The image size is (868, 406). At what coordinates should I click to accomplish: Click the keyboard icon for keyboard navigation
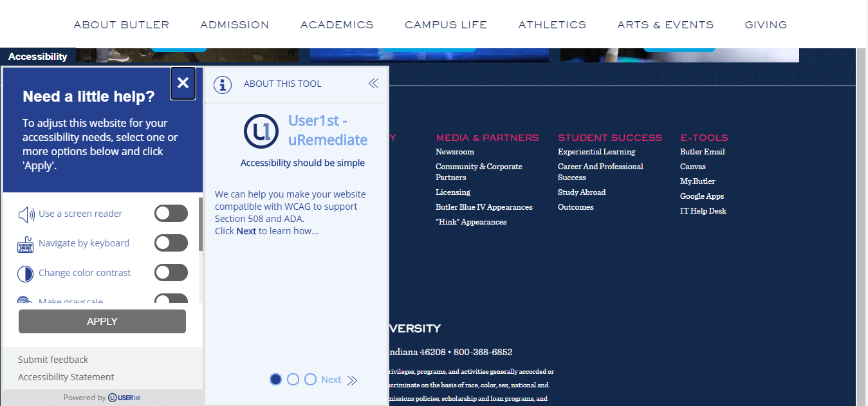click(x=26, y=244)
